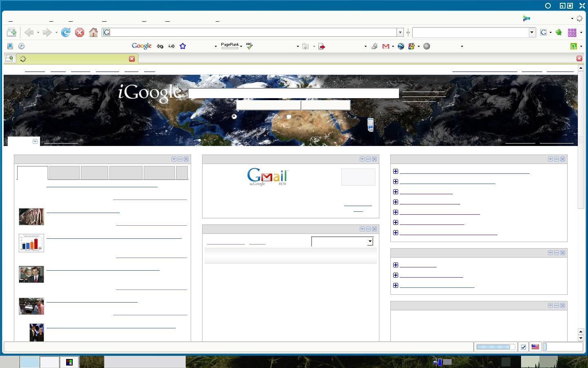Expand first item in second right gadget
Screen dimensions: 588x368
tap(395, 265)
